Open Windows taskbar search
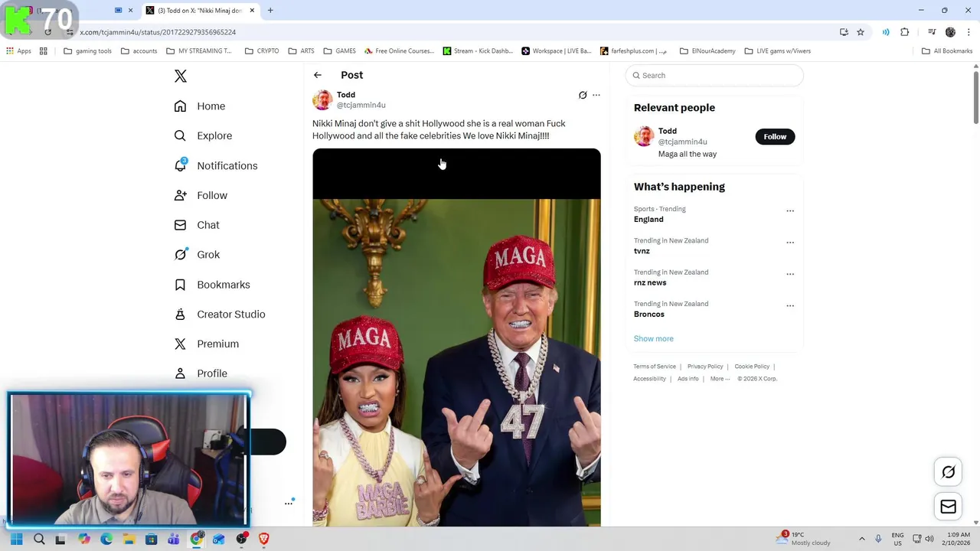 click(x=39, y=539)
